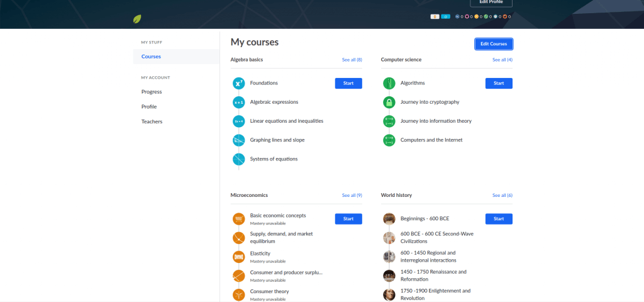Image resolution: width=644 pixels, height=302 pixels.
Task: Open Progress in the sidebar
Action: point(152,92)
